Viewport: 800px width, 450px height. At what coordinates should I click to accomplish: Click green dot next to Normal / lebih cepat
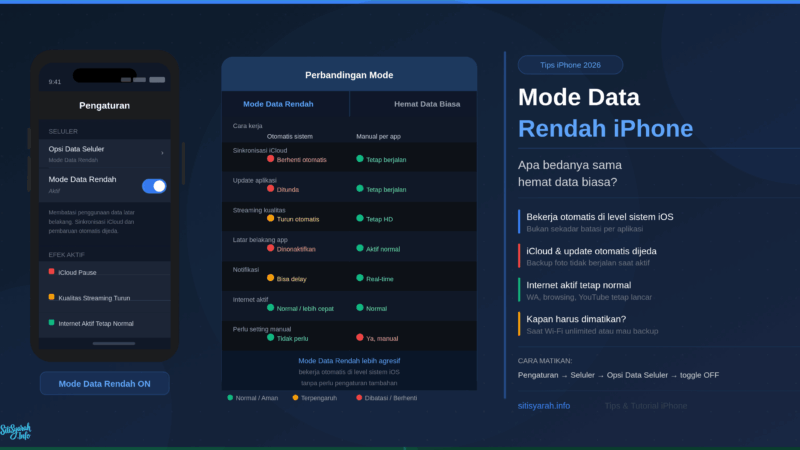[270, 308]
